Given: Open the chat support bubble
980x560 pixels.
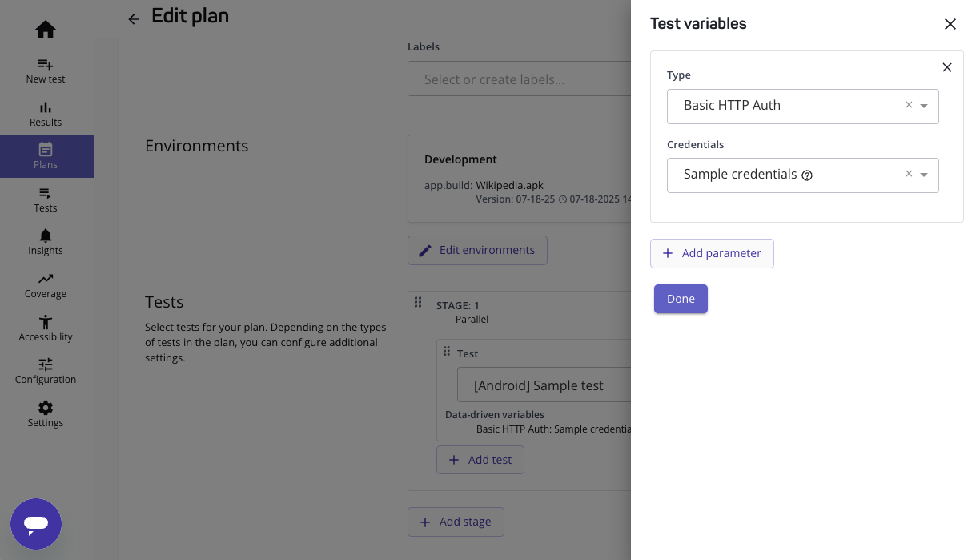Looking at the screenshot, I should click(36, 525).
